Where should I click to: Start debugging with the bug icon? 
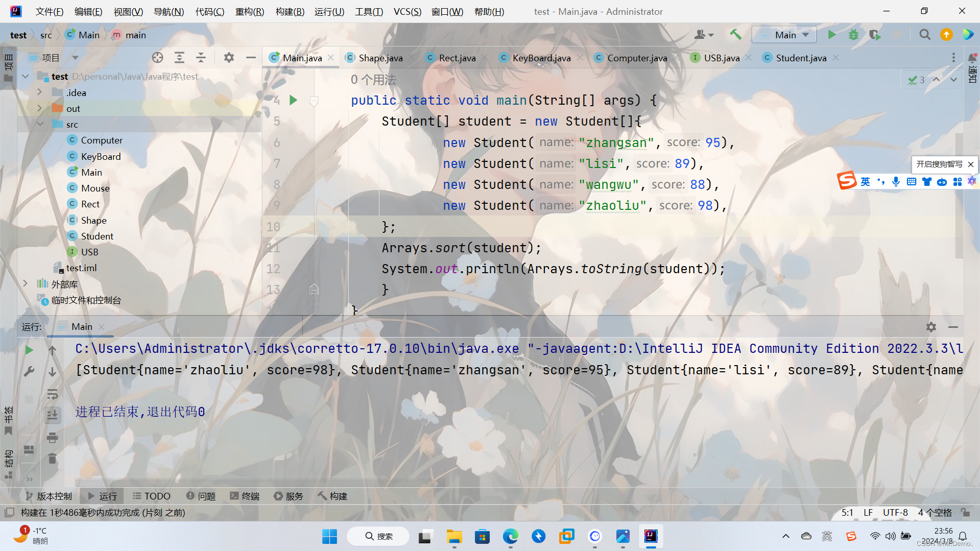[853, 35]
